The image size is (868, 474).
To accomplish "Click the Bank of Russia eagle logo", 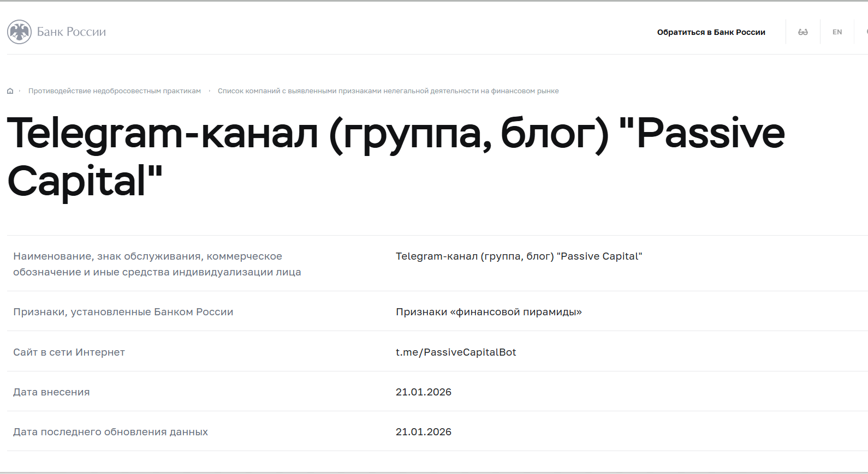I will click(x=19, y=32).
